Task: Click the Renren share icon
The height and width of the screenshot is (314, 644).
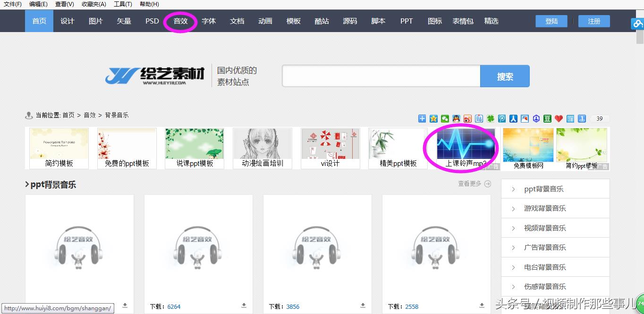Action: click(x=513, y=119)
